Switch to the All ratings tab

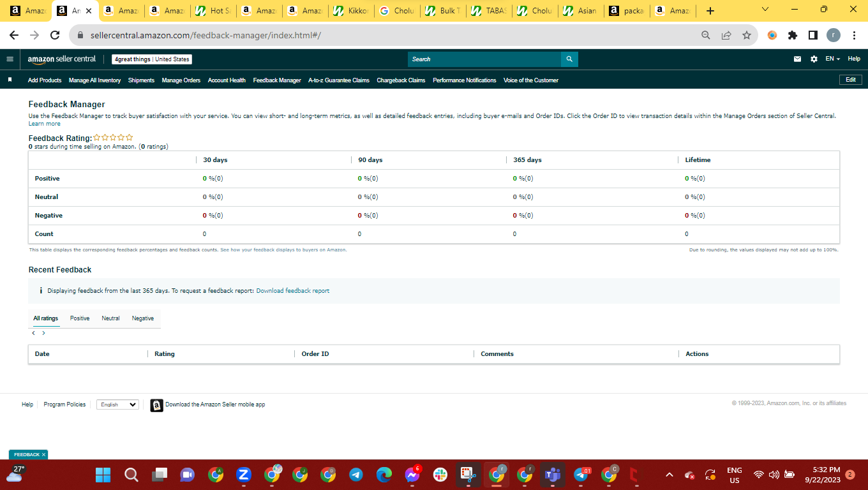pyautogui.click(x=46, y=318)
